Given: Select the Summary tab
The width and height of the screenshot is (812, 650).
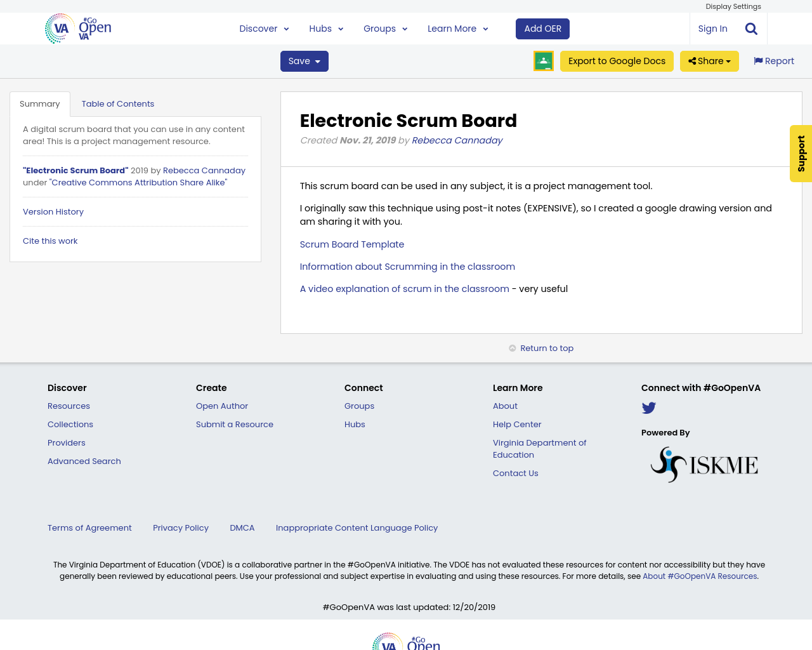Looking at the screenshot, I should 40,103.
